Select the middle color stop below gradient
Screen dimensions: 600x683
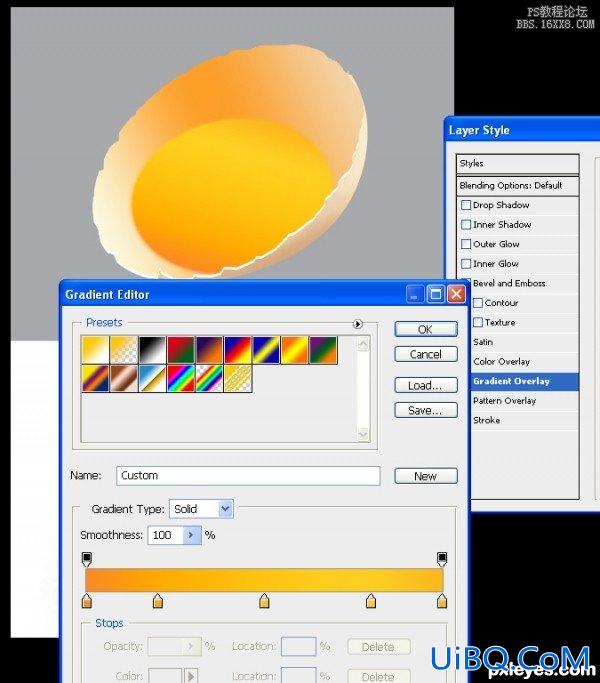[x=264, y=600]
